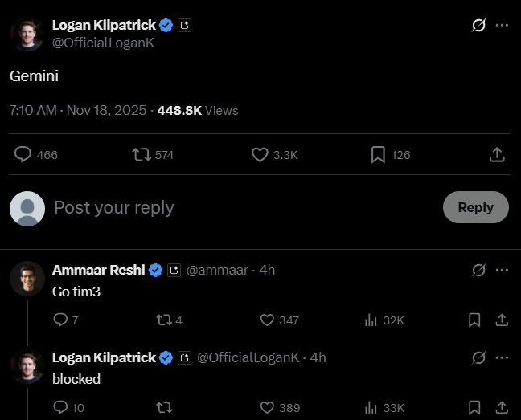Open more options on Ammaar's reply
This screenshot has height=420, width=521.
[x=502, y=270]
